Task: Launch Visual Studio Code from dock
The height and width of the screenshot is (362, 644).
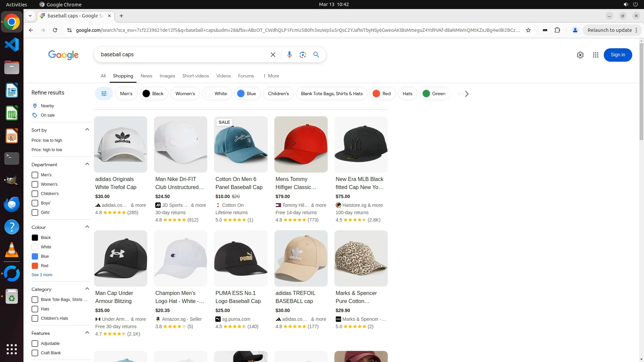Action: [x=12, y=45]
